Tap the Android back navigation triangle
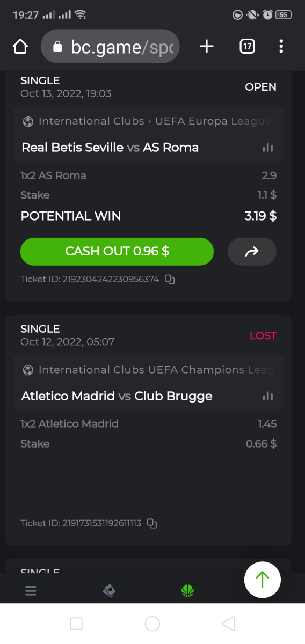This screenshot has height=644, width=305. (229, 623)
